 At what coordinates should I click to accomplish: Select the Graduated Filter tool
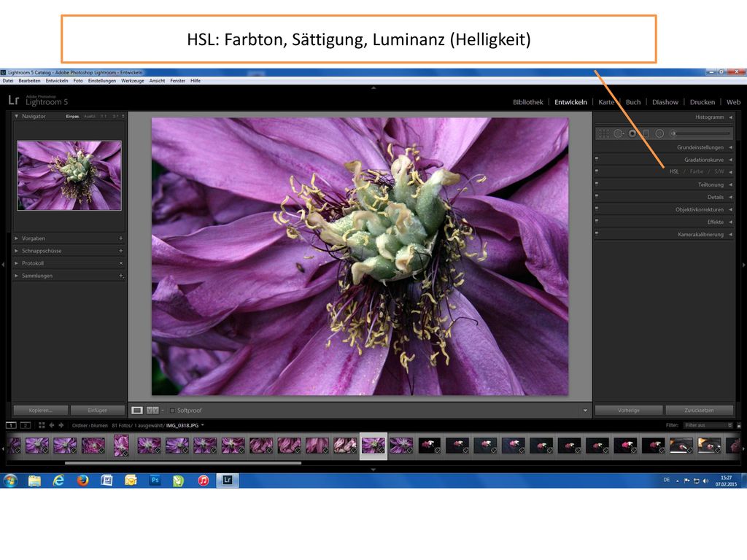(646, 134)
